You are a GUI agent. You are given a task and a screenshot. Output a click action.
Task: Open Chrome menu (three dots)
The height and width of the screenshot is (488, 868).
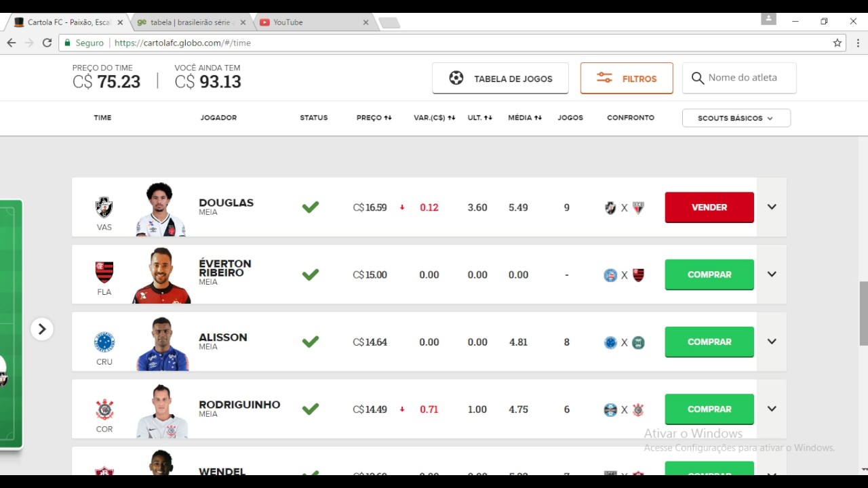pyautogui.click(x=858, y=43)
